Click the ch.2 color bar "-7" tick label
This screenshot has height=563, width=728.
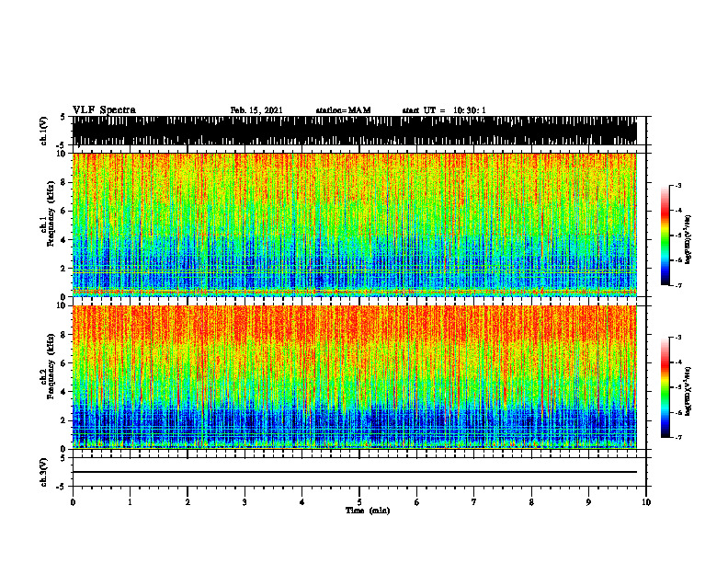(677, 437)
